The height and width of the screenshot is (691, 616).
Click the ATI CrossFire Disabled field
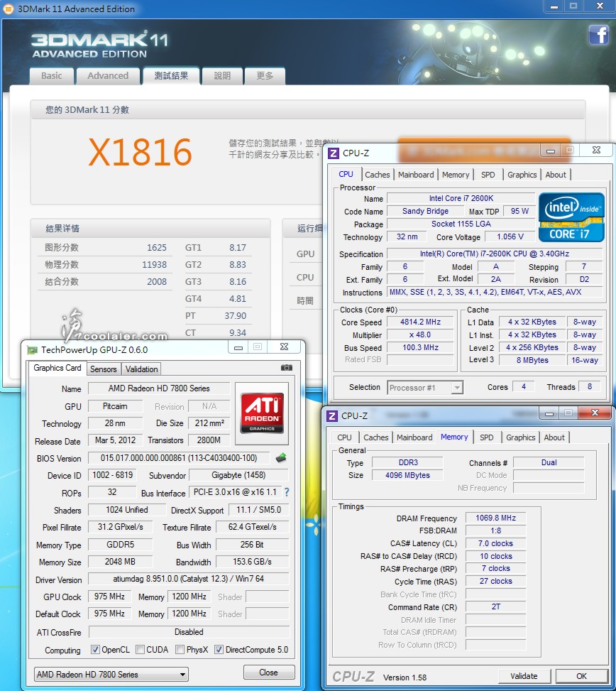tap(189, 632)
